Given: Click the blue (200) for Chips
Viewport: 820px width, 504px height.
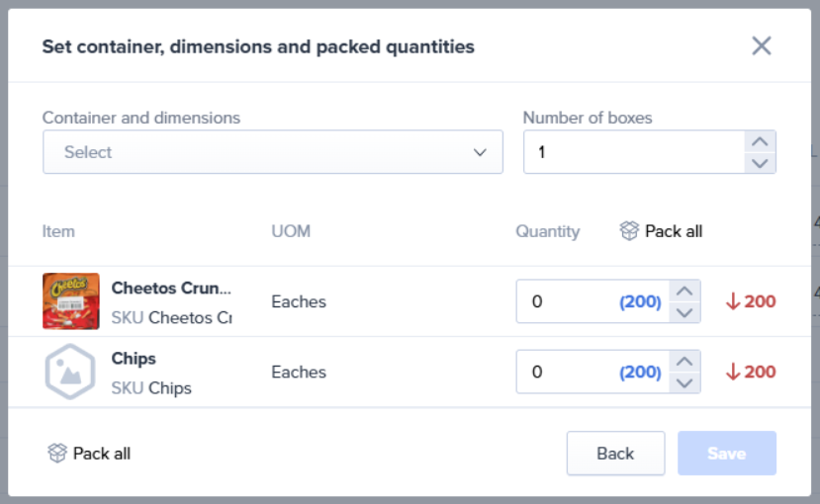Looking at the screenshot, I should pos(640,373).
